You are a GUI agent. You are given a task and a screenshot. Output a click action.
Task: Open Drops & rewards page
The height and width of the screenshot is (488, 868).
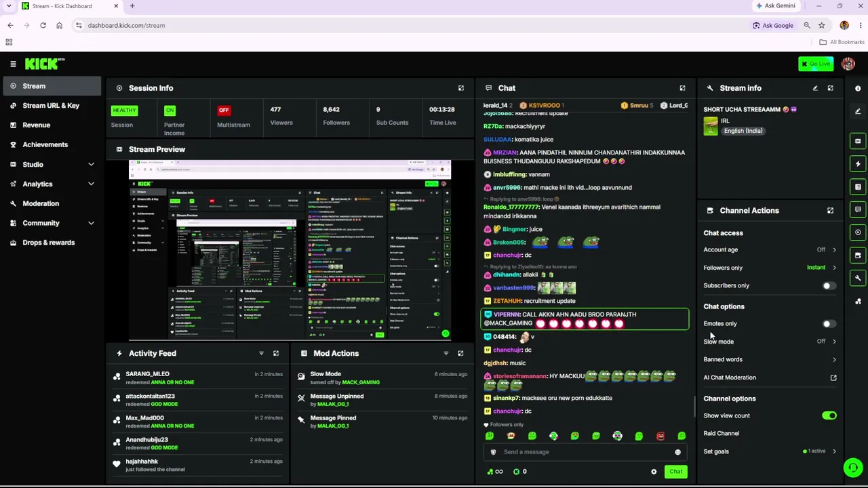[51, 243]
